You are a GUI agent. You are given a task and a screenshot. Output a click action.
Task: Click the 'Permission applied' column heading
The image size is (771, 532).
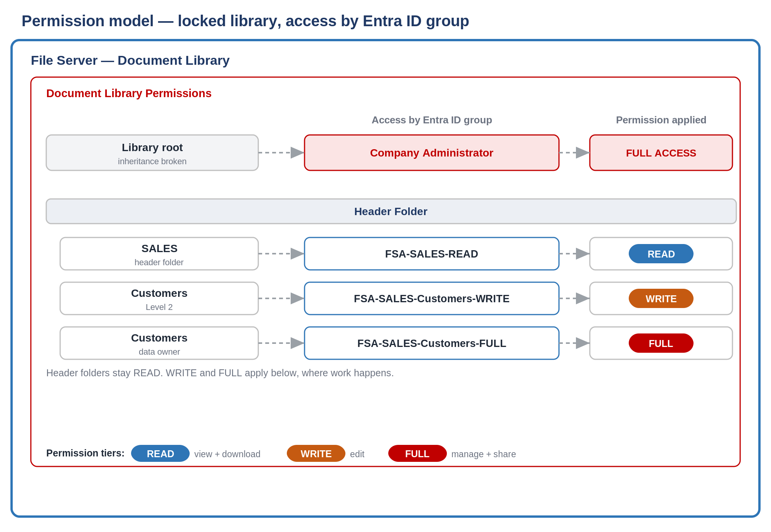tap(661, 120)
